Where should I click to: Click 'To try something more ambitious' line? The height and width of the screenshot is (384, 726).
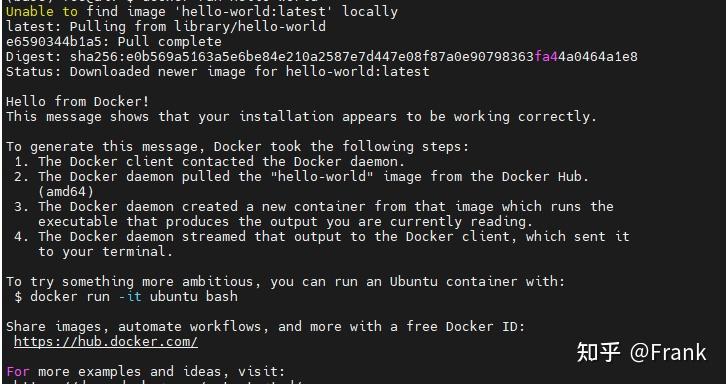(286, 282)
